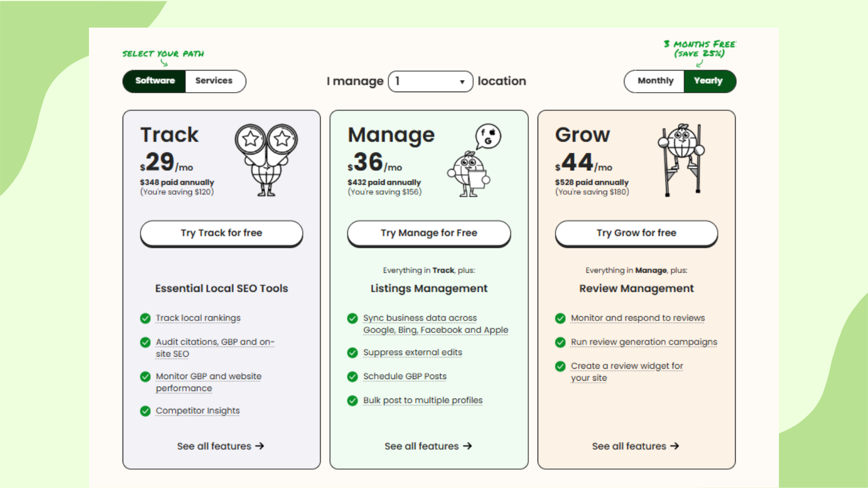
Task: Click the Manage globe mascot with clipboard
Action: click(468, 174)
